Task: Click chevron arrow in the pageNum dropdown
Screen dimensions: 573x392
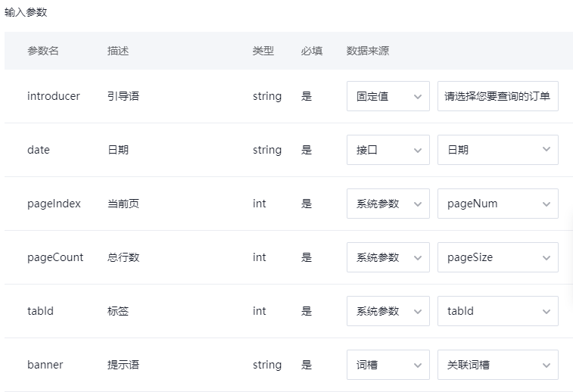Action: click(x=547, y=204)
